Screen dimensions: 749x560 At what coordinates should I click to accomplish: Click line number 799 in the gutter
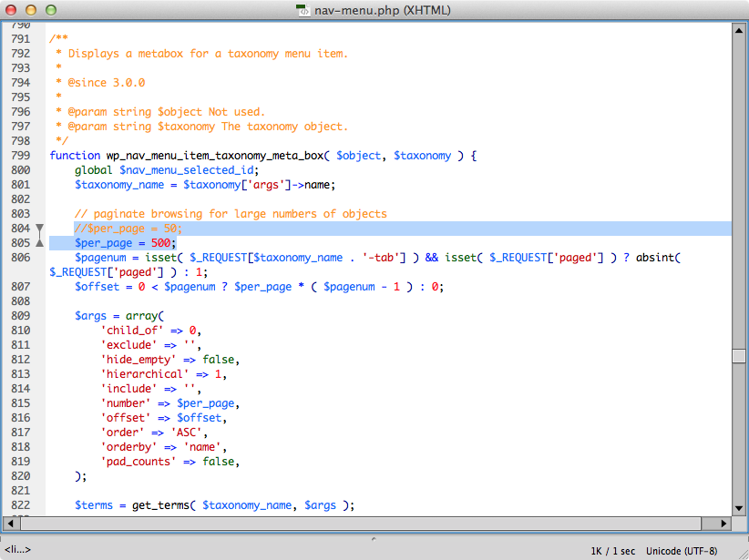[x=21, y=155]
